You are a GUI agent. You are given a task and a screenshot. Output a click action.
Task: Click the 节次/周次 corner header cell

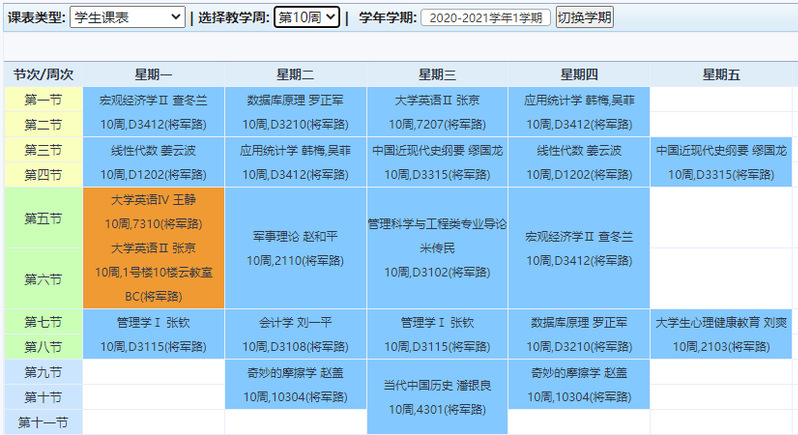[43, 75]
